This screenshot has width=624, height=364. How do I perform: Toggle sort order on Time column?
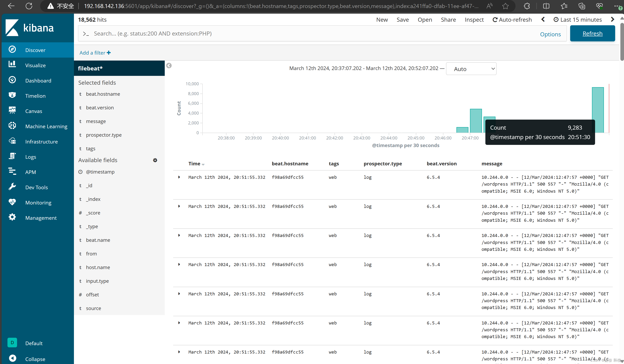203,164
